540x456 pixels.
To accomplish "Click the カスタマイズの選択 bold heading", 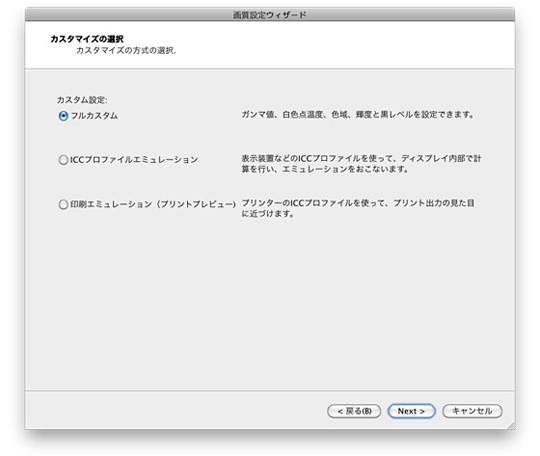I will coord(87,39).
